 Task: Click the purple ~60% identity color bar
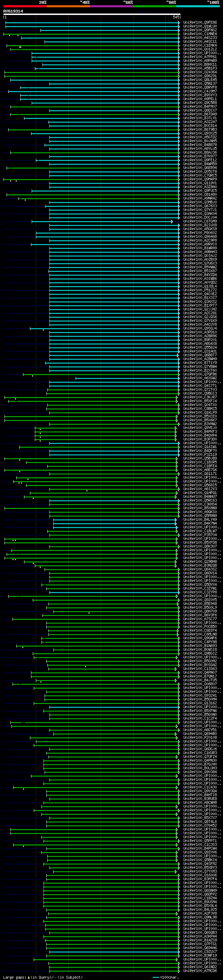click(x=112, y=6)
